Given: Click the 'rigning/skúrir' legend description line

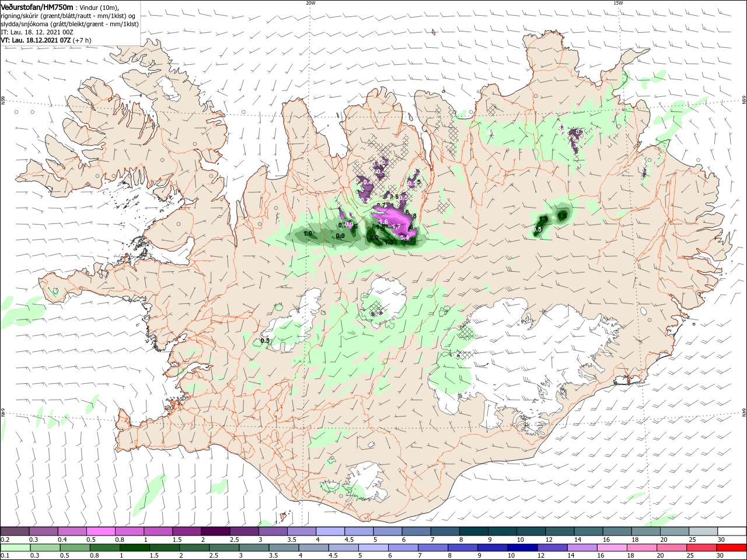Looking at the screenshot, I should (68, 15).
